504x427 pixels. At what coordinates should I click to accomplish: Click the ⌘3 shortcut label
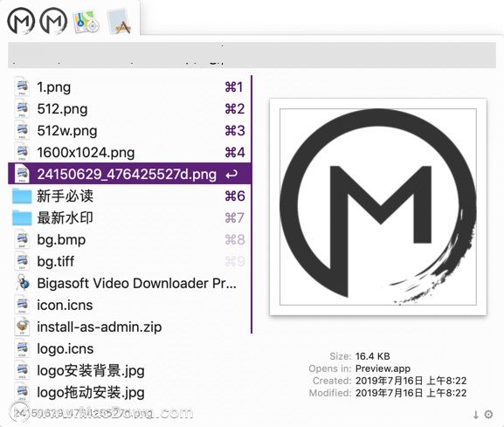click(235, 131)
